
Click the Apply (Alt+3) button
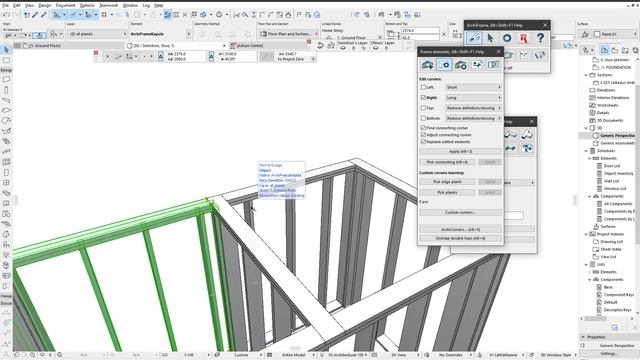click(x=460, y=151)
